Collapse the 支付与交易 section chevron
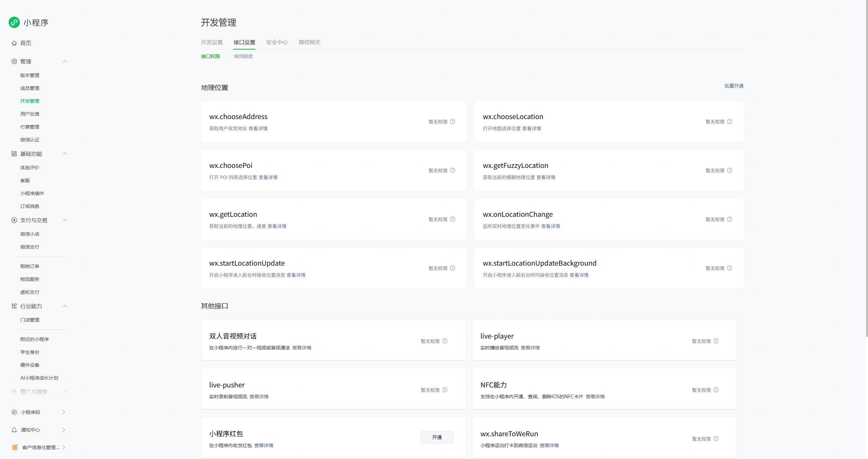868x459 pixels. click(x=65, y=220)
